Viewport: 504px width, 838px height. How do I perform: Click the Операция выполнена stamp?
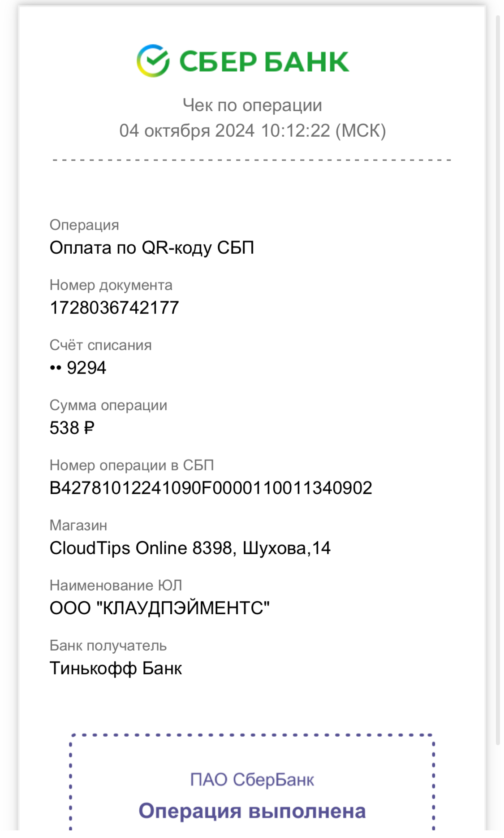(x=252, y=811)
